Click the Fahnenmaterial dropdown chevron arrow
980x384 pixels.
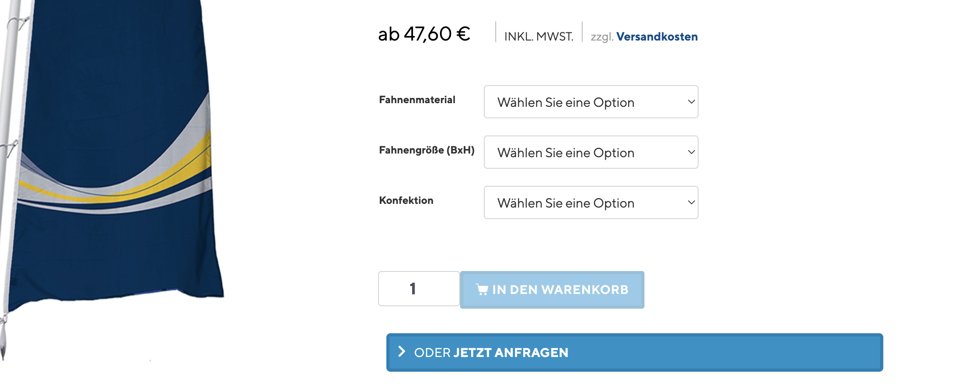(x=691, y=102)
